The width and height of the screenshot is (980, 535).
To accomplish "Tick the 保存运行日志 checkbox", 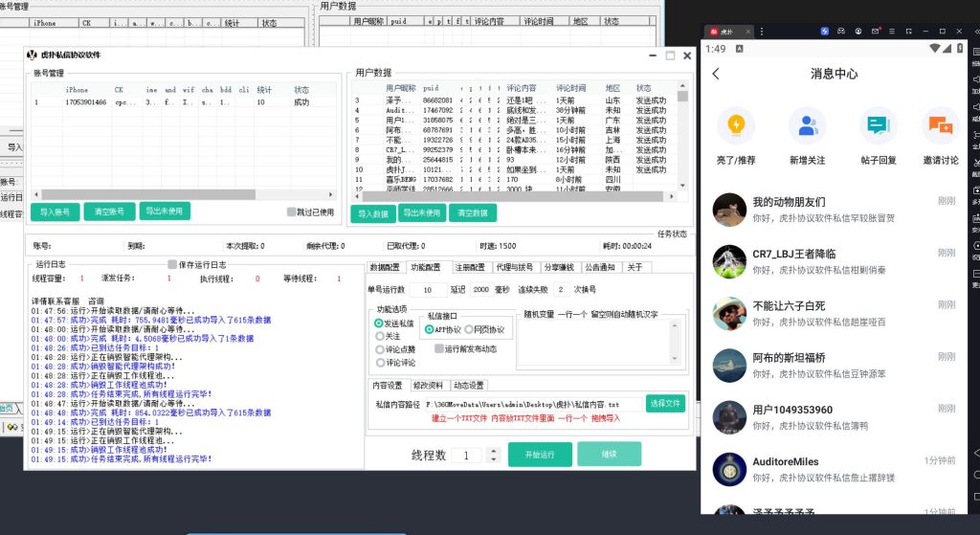I will (173, 264).
